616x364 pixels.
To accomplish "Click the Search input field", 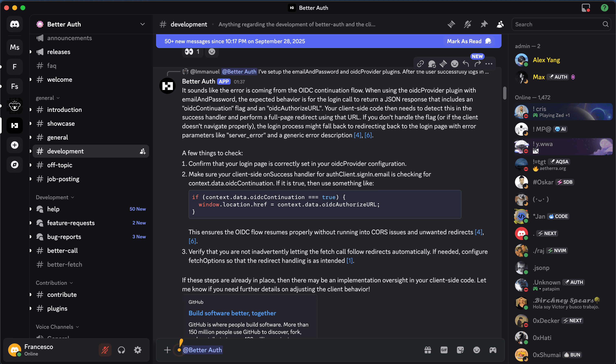I will tap(557, 24).
